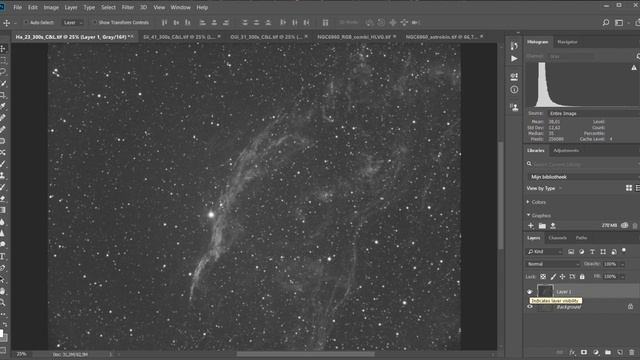Delete layer with the trash icon
This screenshot has width=640, height=360.
tap(632, 352)
